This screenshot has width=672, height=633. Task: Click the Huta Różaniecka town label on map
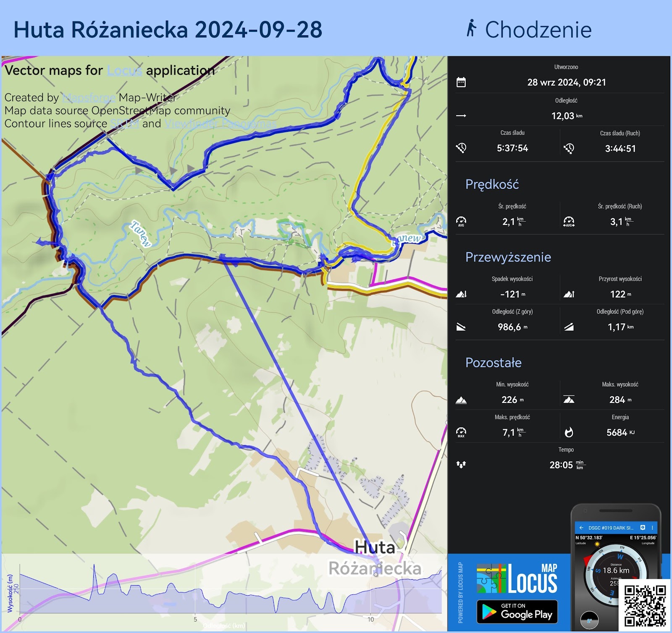(x=375, y=558)
